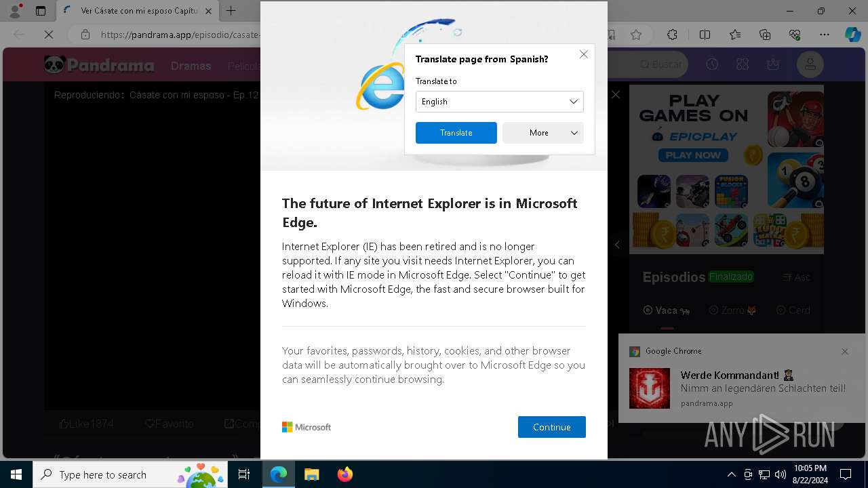Viewport: 868px width, 488px height.
Task: Click the Favorito button
Action: click(170, 424)
